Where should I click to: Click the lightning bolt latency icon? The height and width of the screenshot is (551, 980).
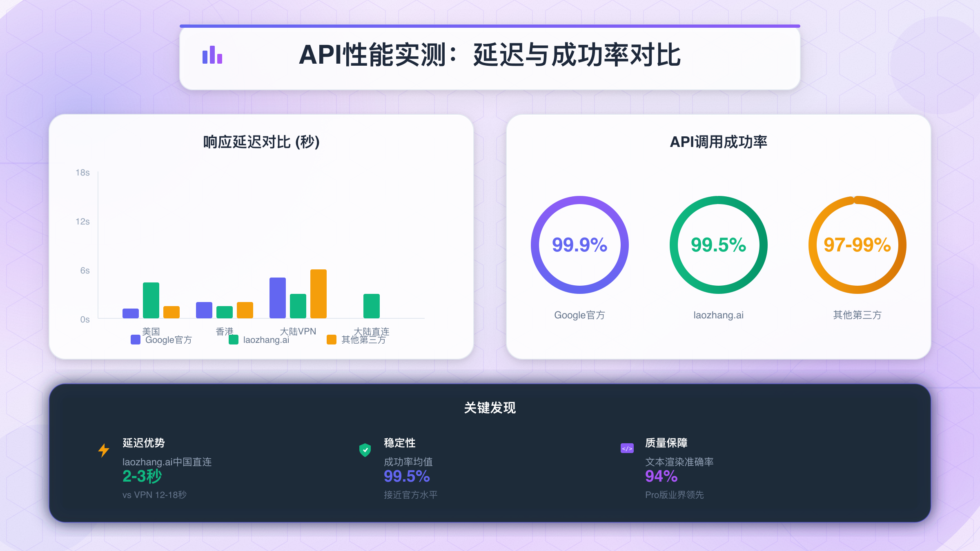click(x=104, y=450)
